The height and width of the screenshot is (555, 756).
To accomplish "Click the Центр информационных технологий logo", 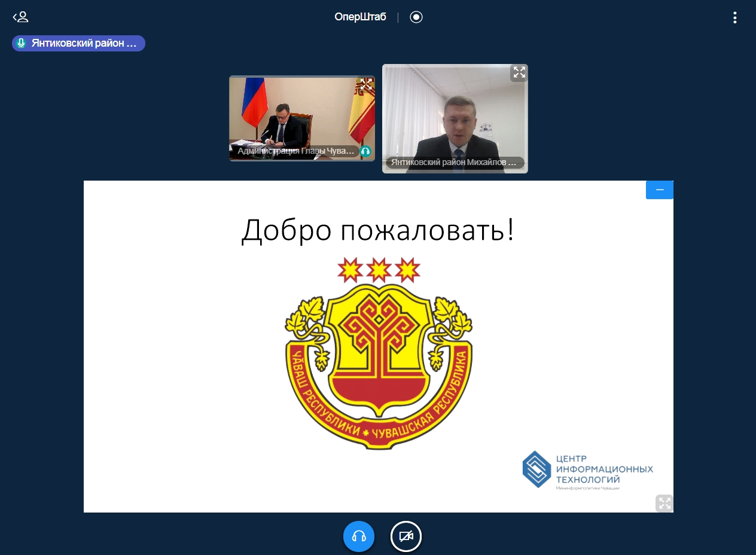I will point(587,471).
